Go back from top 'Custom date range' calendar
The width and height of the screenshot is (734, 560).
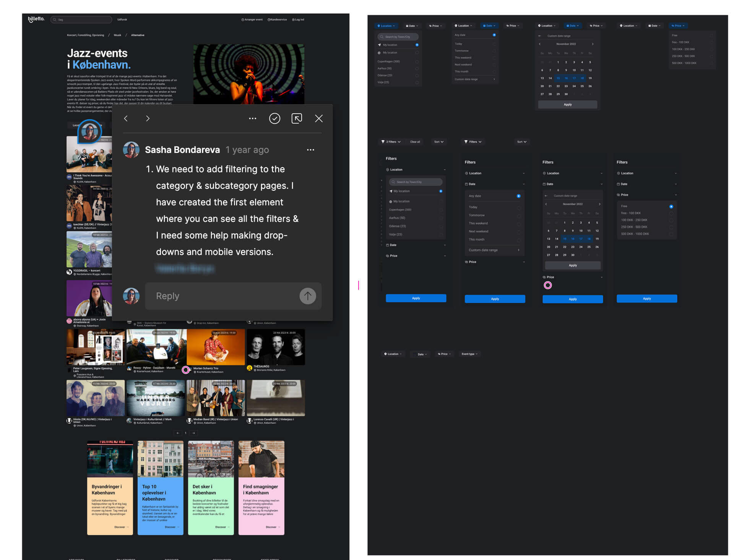pos(540,36)
